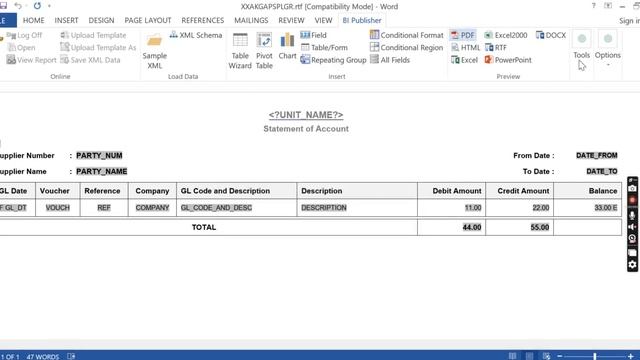The image size is (640, 360).
Task: Click the DATE_FROM form field
Action: coord(597,156)
